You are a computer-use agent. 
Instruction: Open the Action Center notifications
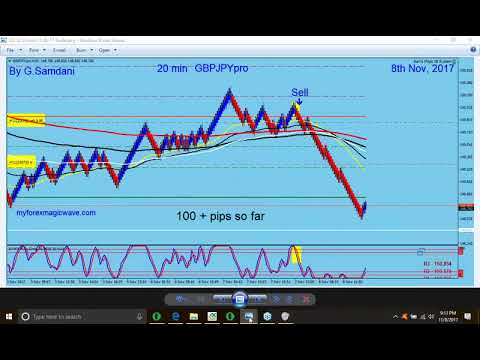(468, 316)
